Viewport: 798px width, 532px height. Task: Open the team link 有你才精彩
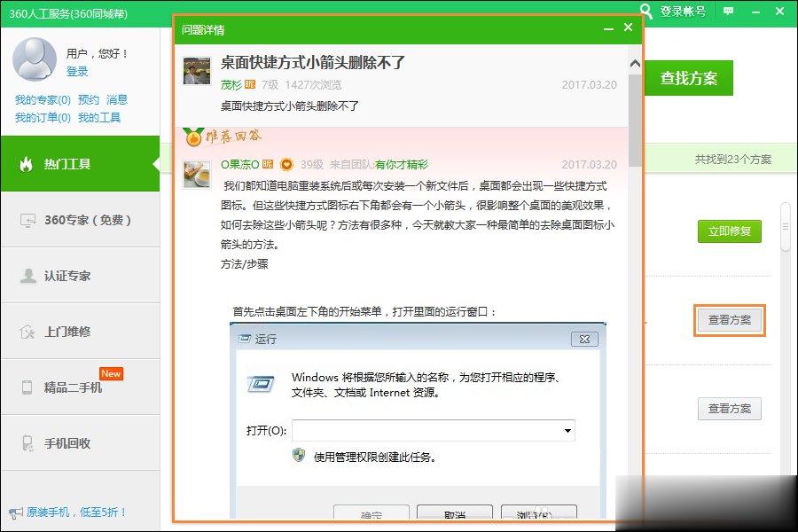[402, 164]
